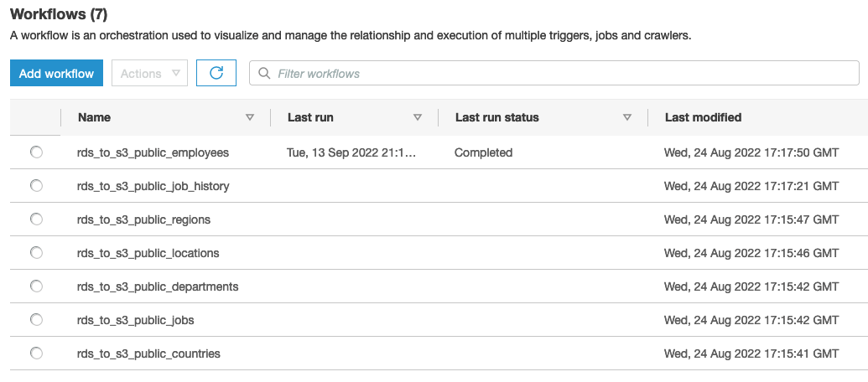The image size is (868, 382).
Task: Open rds_to_s3_public_countries workflow name
Action: coord(148,354)
